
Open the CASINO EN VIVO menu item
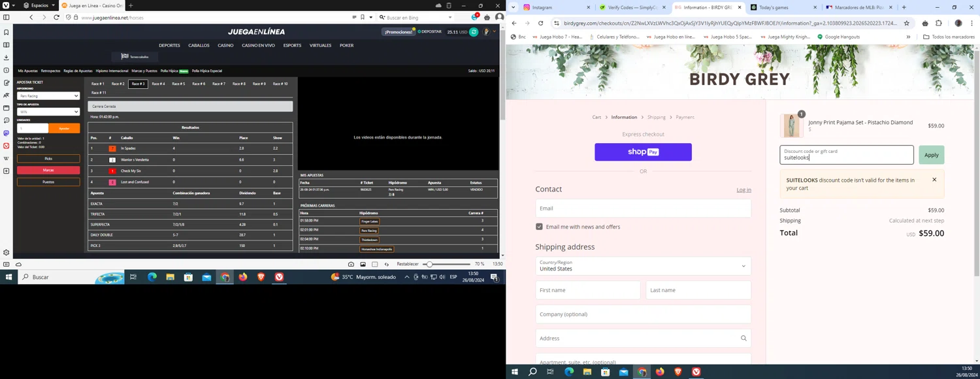pos(258,46)
